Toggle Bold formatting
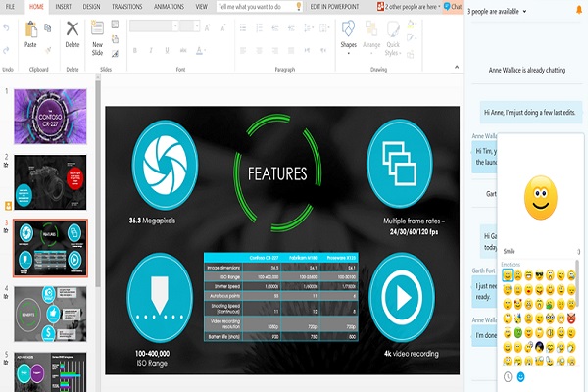 tap(135, 50)
